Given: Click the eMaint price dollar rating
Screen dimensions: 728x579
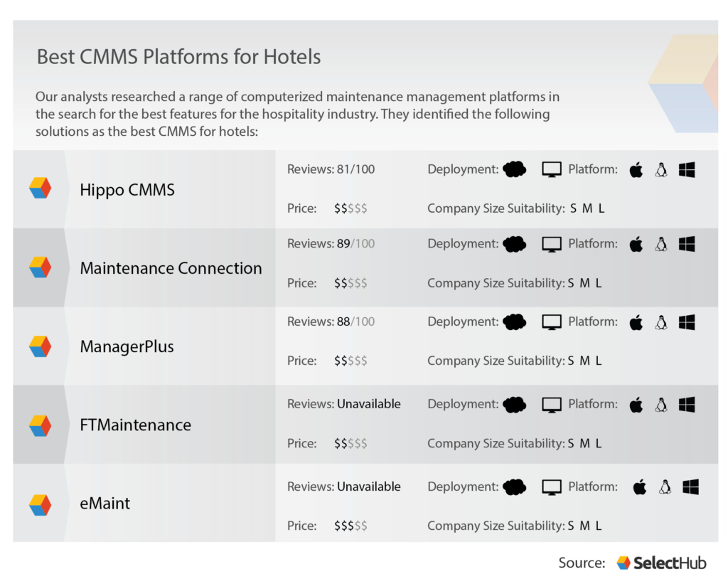Looking at the screenshot, I should pyautogui.click(x=350, y=526).
